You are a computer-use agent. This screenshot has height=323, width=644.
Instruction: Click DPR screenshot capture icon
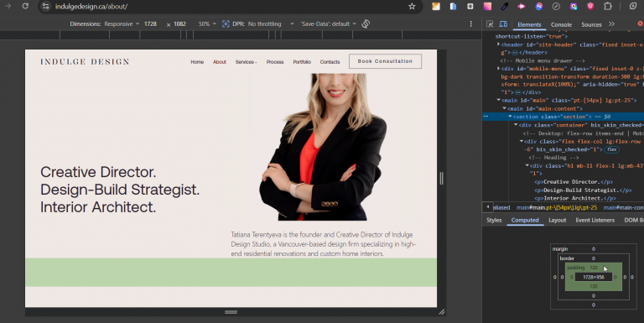(226, 23)
